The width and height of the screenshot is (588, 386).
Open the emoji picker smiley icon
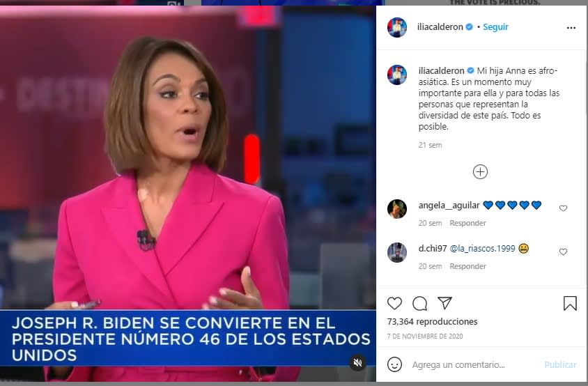pyautogui.click(x=394, y=364)
